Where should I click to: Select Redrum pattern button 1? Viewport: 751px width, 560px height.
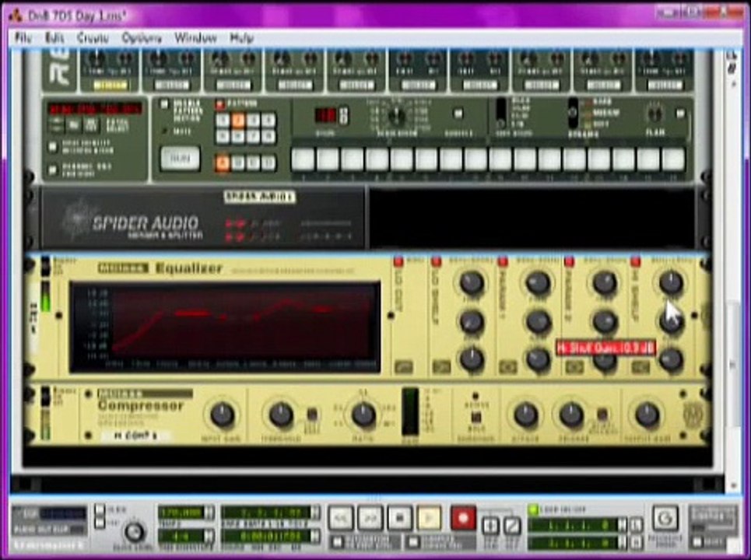click(x=223, y=120)
